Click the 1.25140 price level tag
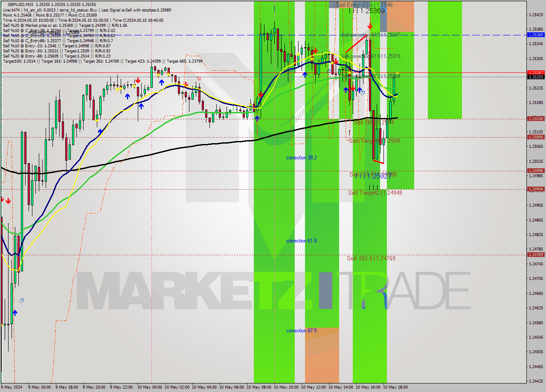 pos(536,119)
